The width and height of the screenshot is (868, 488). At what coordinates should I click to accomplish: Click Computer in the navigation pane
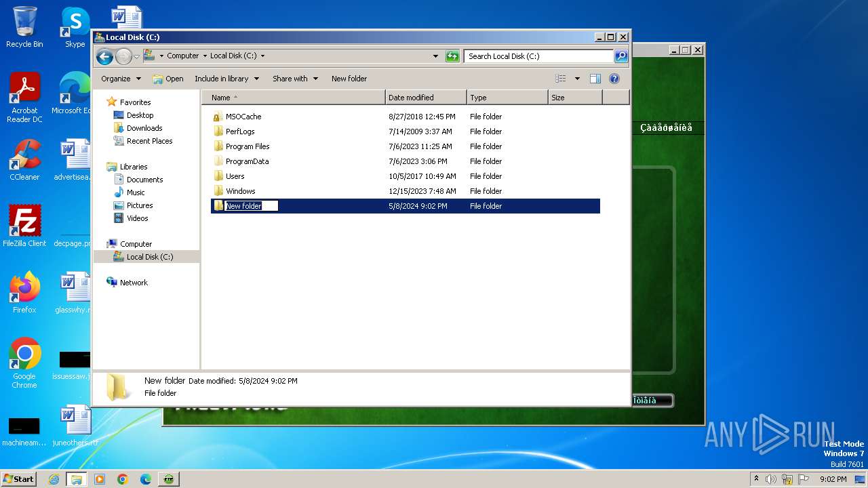[x=136, y=244]
